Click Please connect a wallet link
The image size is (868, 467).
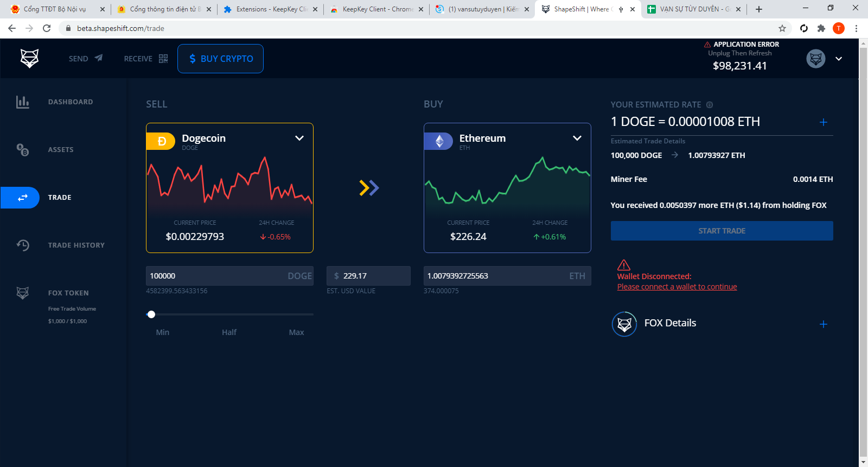pos(677,287)
